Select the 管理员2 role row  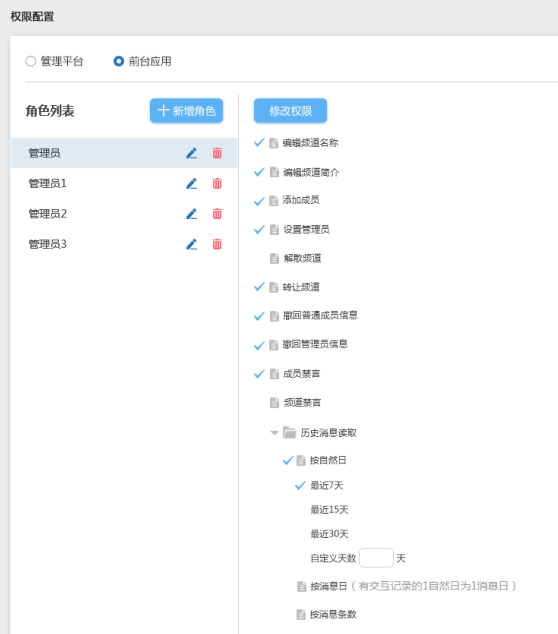[124, 214]
